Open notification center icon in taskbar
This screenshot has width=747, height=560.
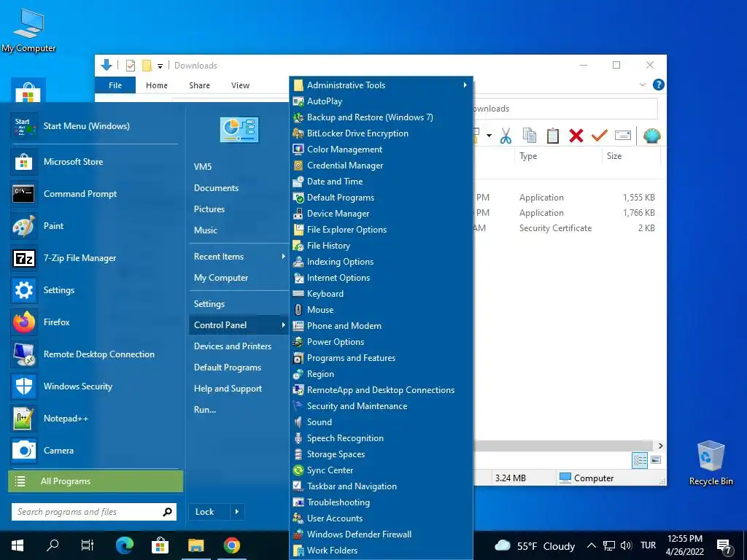tap(724, 547)
